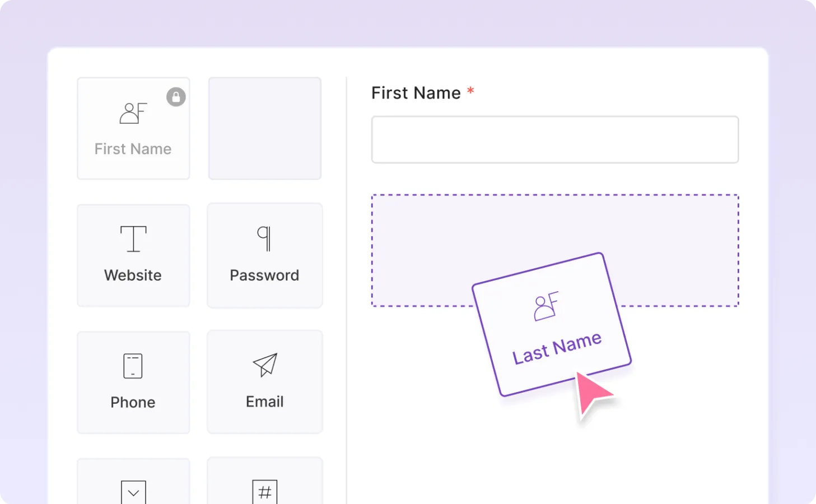Viewport: 816px width, 504px height.
Task: Click the person icon in First Name card
Action: [x=133, y=113]
